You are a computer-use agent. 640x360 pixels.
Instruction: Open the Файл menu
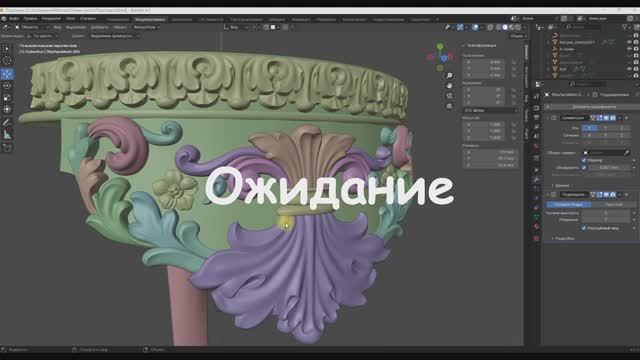pos(14,19)
